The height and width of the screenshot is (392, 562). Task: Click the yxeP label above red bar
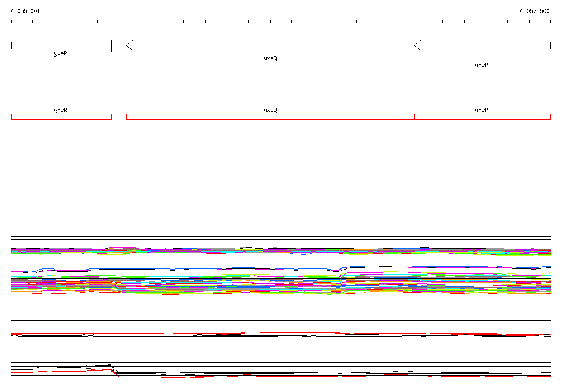pos(481,110)
